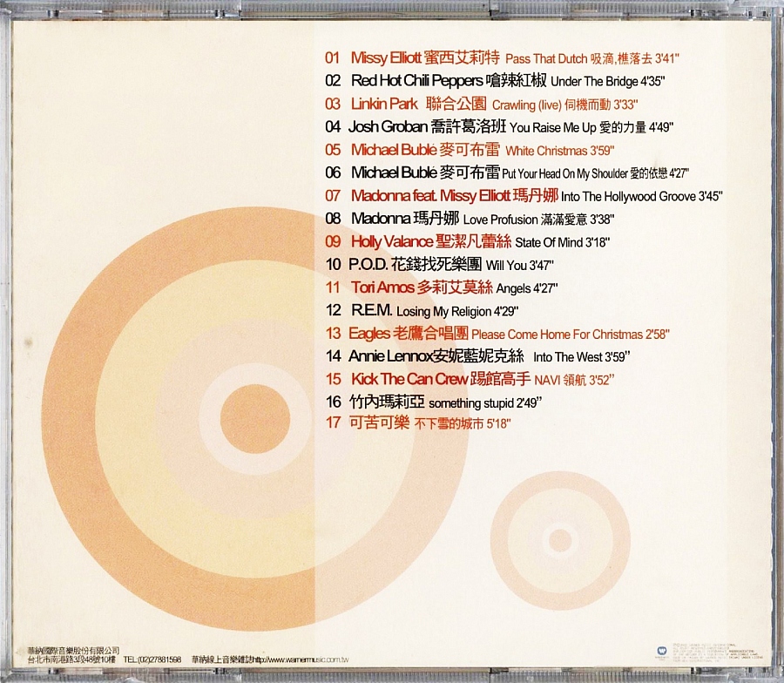This screenshot has height=683, width=784.
Task: Click the Warner Music logo at the bottom
Action: [x=663, y=651]
